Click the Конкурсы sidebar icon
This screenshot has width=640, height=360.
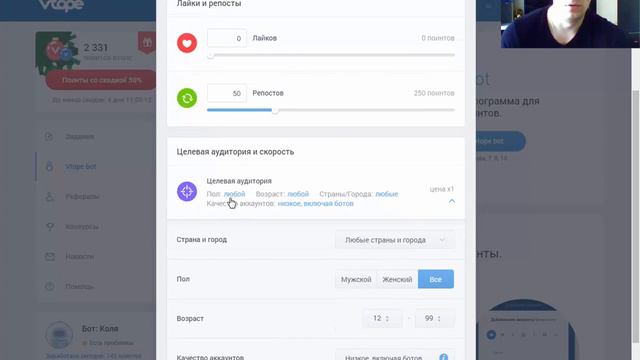pos(49,226)
